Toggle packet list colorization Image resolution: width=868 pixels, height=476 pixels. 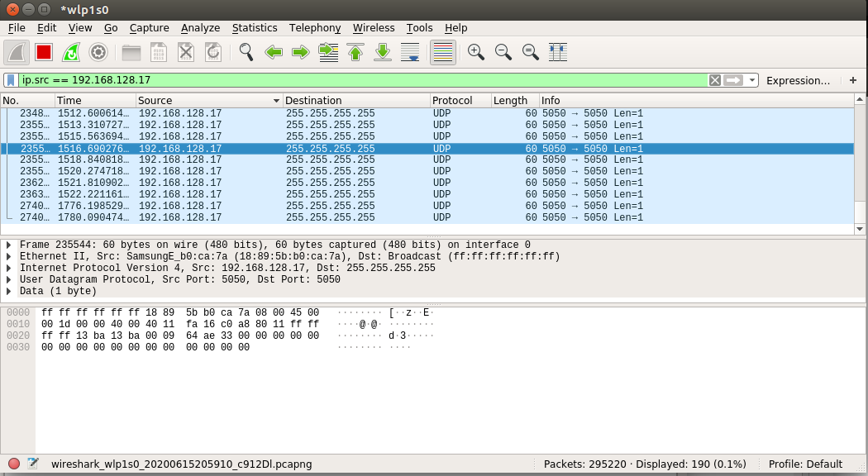click(x=442, y=52)
